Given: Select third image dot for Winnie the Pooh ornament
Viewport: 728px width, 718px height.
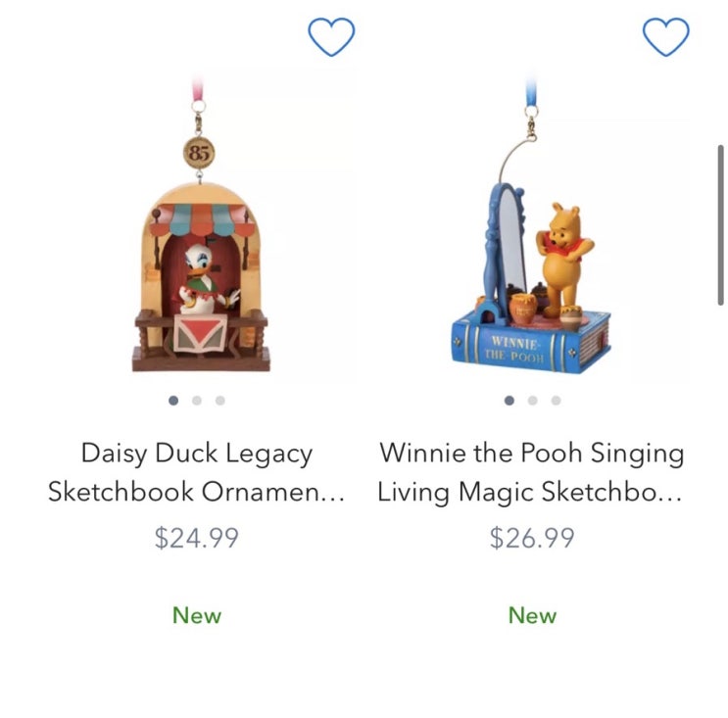Looking at the screenshot, I should [556, 401].
